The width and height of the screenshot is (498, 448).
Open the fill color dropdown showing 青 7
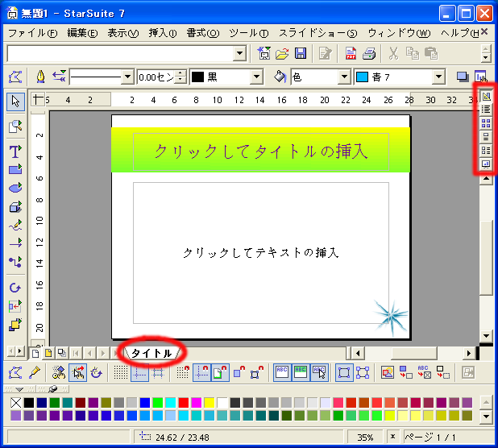pyautogui.click(x=438, y=77)
